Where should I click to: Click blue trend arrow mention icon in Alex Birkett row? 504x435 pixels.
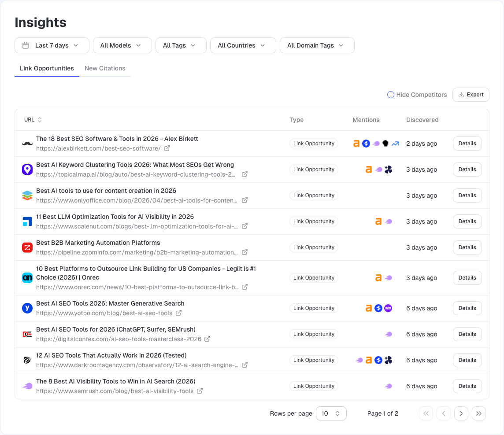tap(395, 144)
